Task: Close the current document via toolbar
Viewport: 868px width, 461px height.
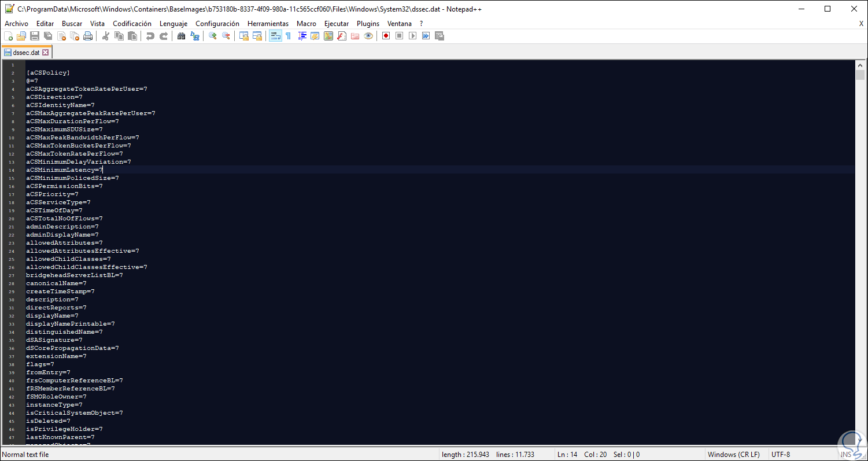Action: [61, 36]
